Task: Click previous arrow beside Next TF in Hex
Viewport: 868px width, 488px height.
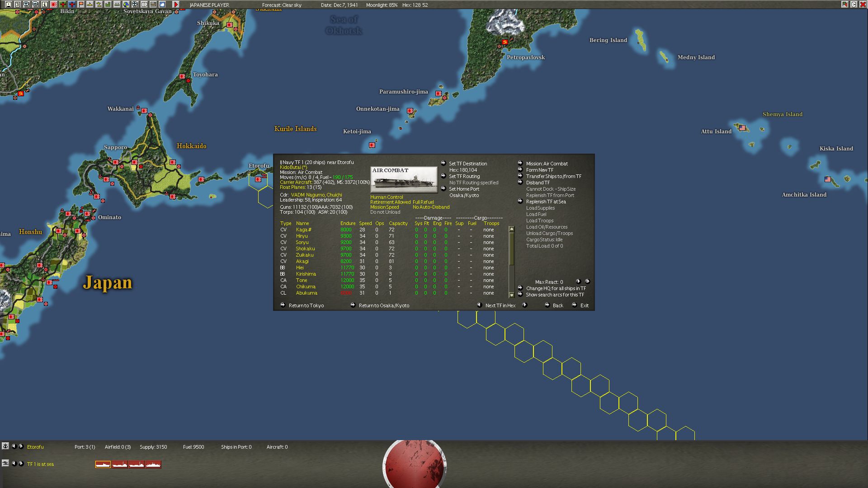Action: point(480,305)
